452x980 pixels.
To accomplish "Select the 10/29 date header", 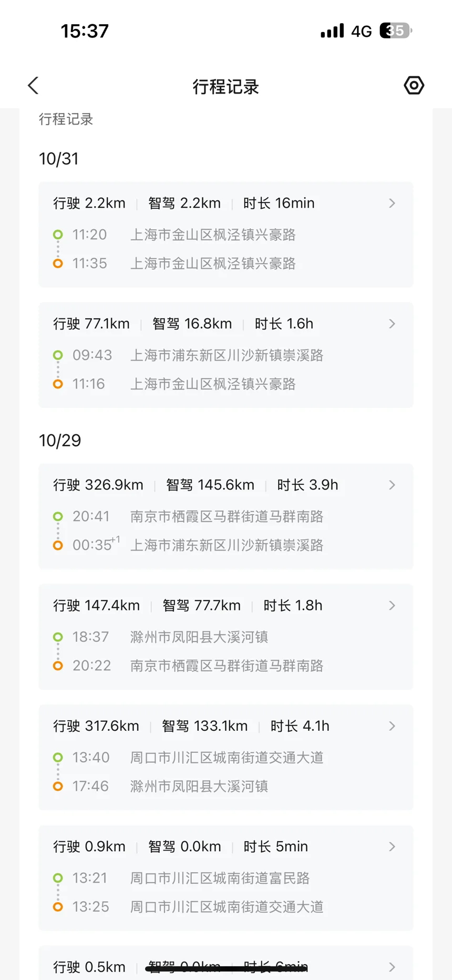I will [x=60, y=441].
